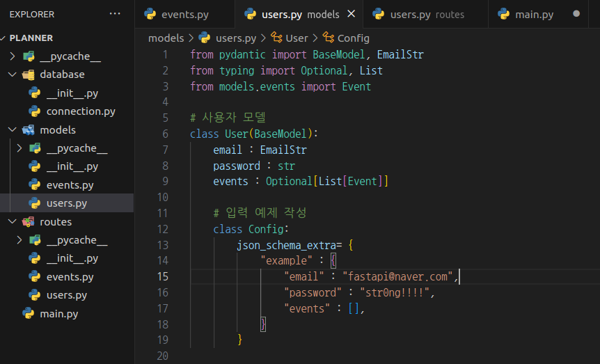The height and width of the screenshot is (364, 600).
Task: Open events.py under models
Action: click(70, 185)
